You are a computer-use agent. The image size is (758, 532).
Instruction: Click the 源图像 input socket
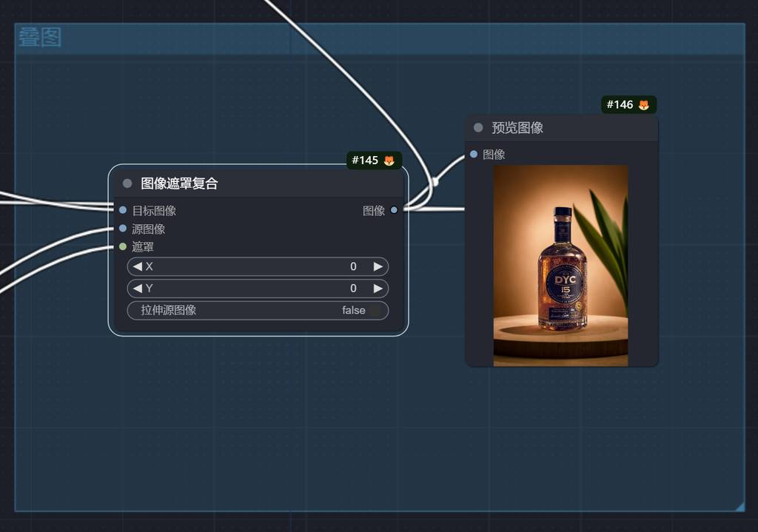pyautogui.click(x=123, y=229)
